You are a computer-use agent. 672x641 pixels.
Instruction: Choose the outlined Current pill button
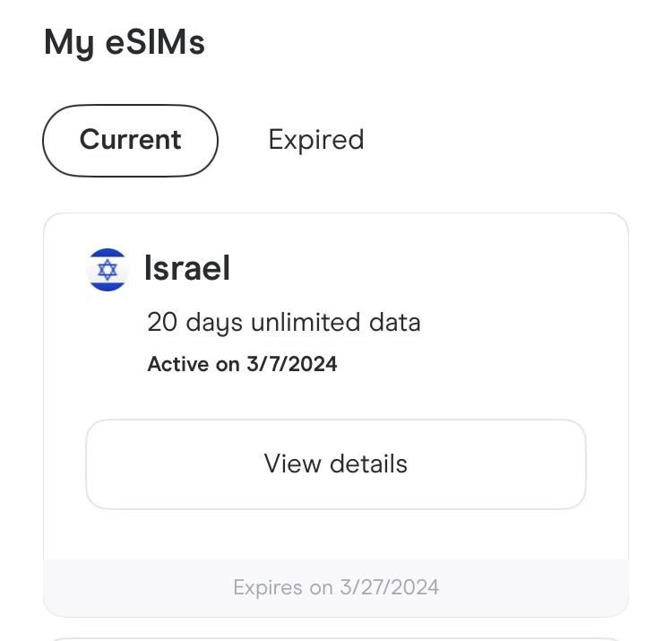tap(130, 141)
